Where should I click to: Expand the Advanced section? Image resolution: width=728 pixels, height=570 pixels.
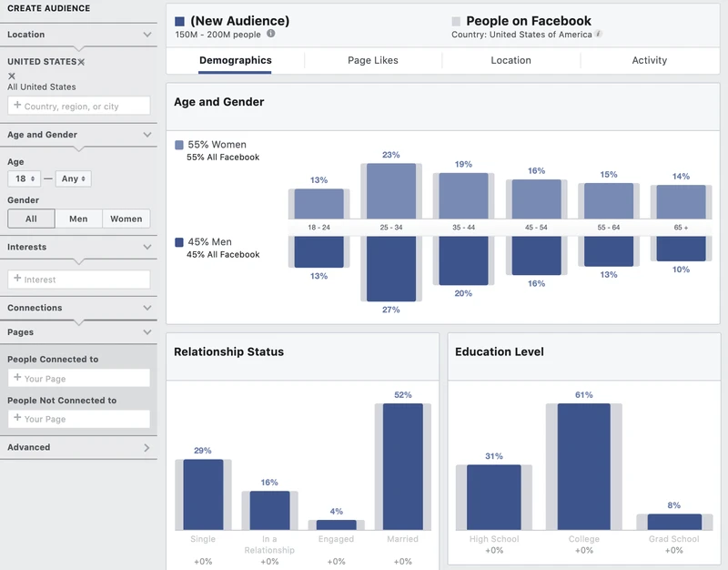[147, 448]
